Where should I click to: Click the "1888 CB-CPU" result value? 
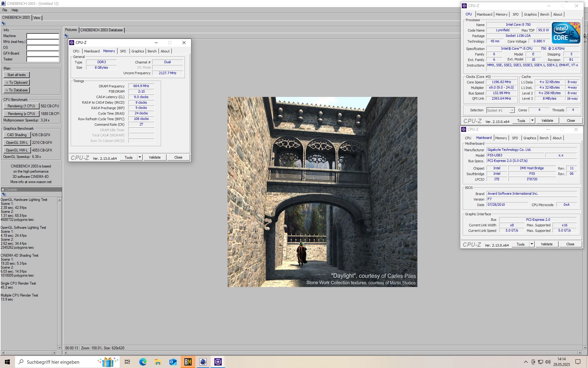50,114
